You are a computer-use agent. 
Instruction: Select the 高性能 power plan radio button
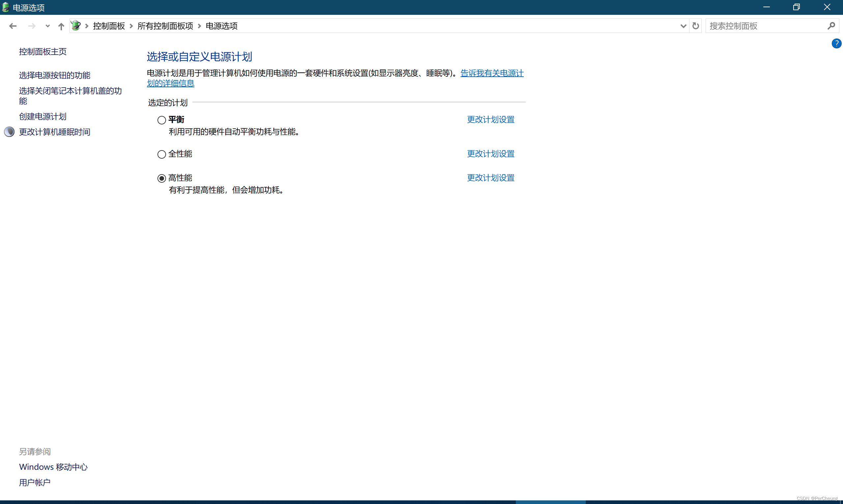[162, 178]
